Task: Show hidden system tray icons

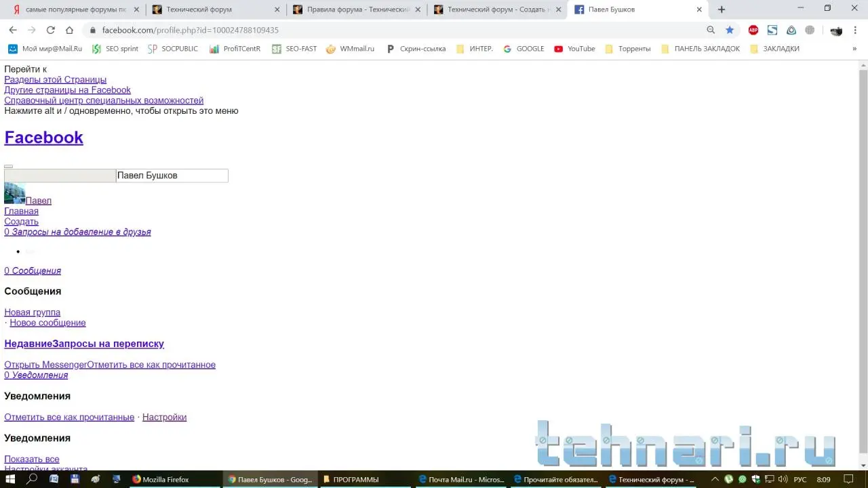Action: 715,479
